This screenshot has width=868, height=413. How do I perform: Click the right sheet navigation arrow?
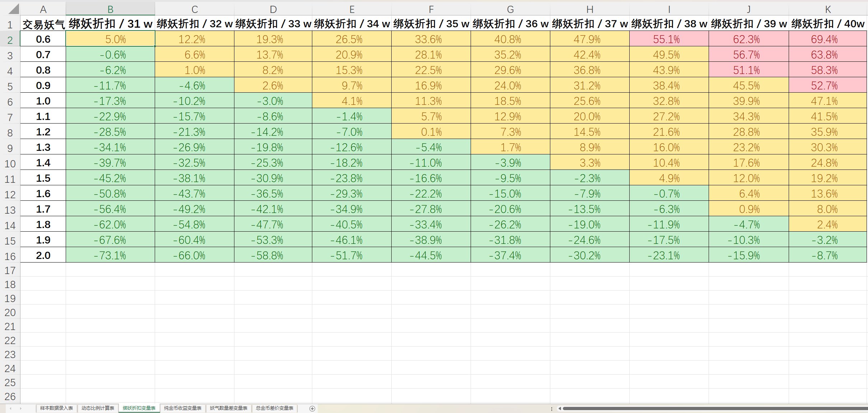coord(21,408)
